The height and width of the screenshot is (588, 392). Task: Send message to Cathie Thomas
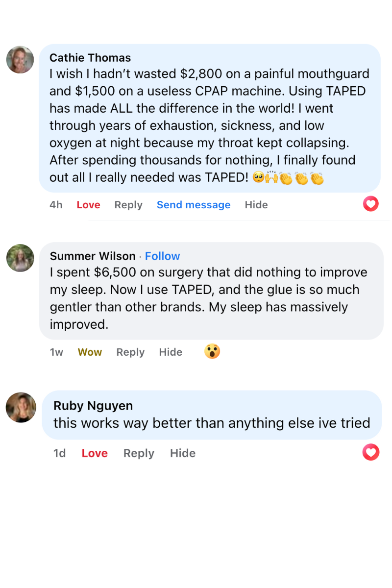pyautogui.click(x=194, y=205)
